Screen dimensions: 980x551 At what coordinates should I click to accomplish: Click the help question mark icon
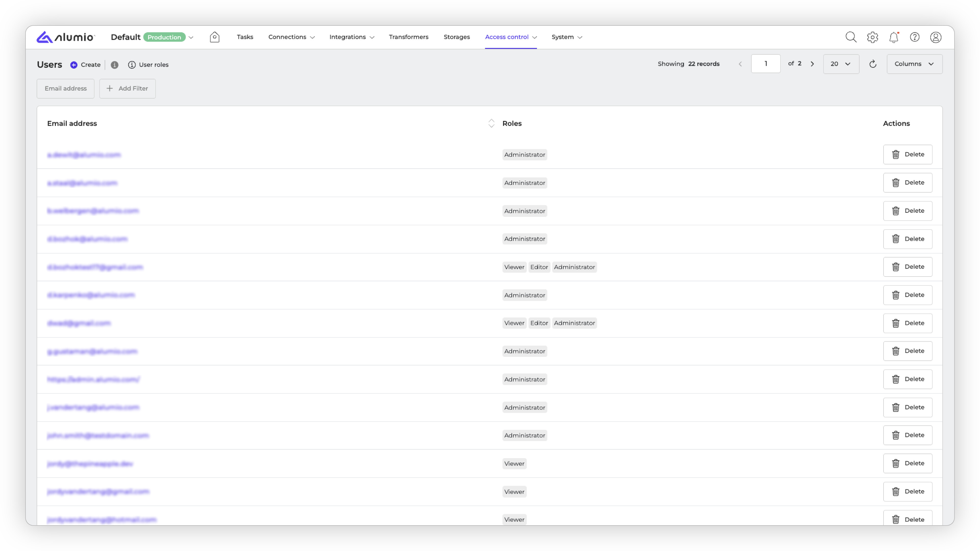(915, 37)
